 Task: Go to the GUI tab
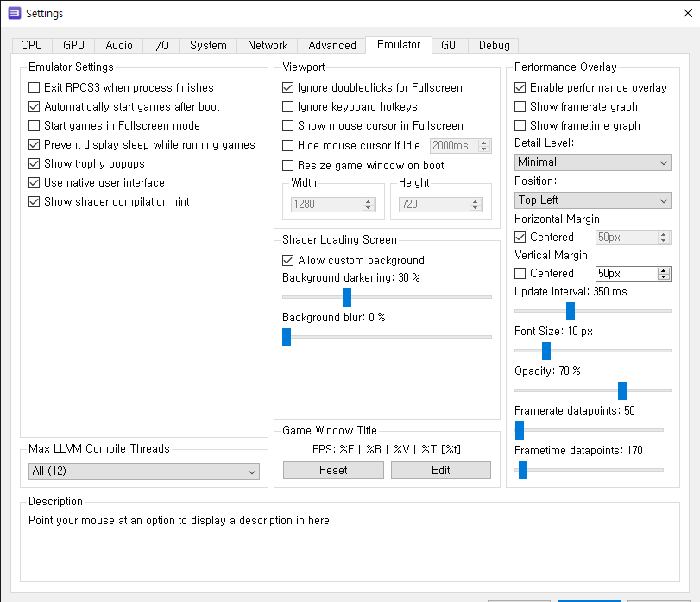coord(450,46)
